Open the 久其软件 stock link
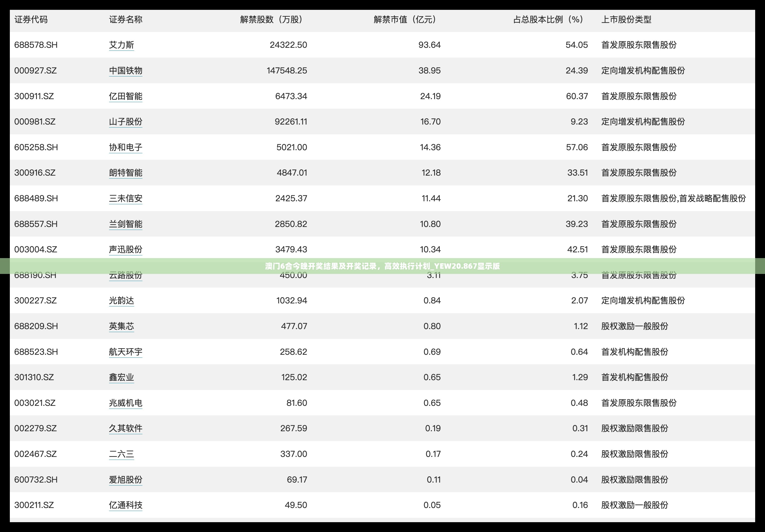Image resolution: width=765 pixels, height=532 pixels. (x=126, y=428)
